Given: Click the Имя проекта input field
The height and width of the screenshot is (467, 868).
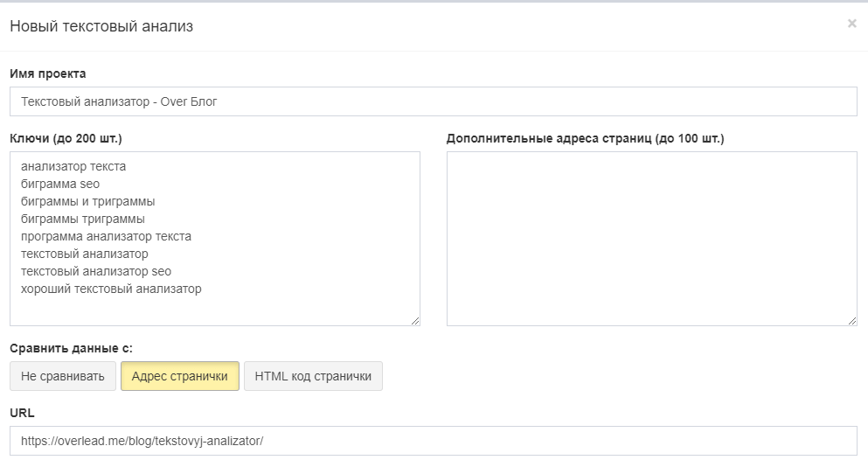Looking at the screenshot, I should pyautogui.click(x=433, y=101).
